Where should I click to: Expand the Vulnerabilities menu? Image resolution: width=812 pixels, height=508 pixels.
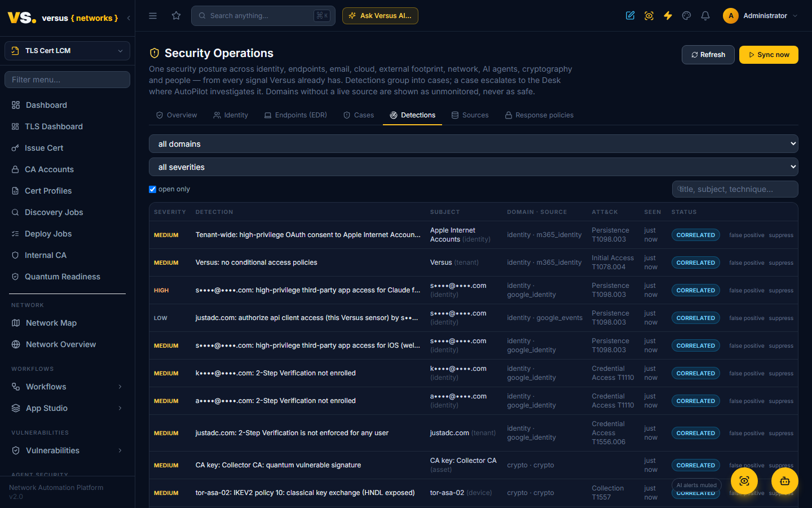(x=67, y=450)
